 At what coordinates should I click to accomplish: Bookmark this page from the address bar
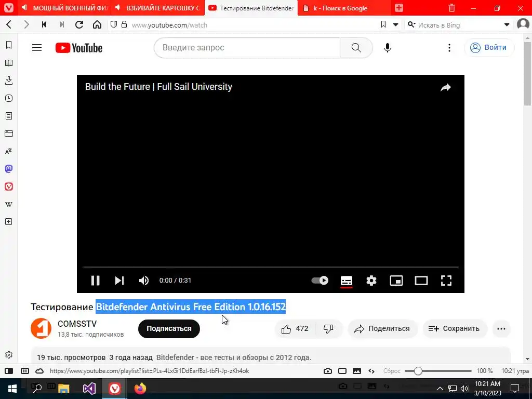(383, 24)
